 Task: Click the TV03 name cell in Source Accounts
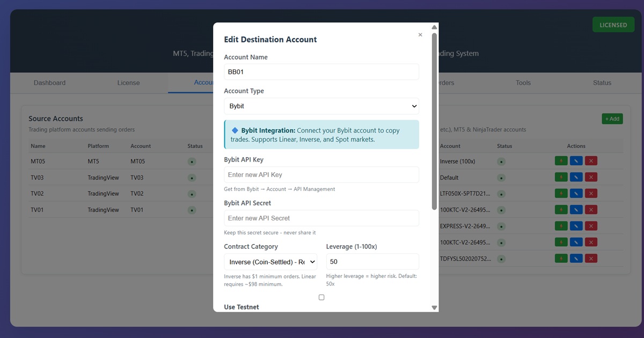(x=37, y=178)
